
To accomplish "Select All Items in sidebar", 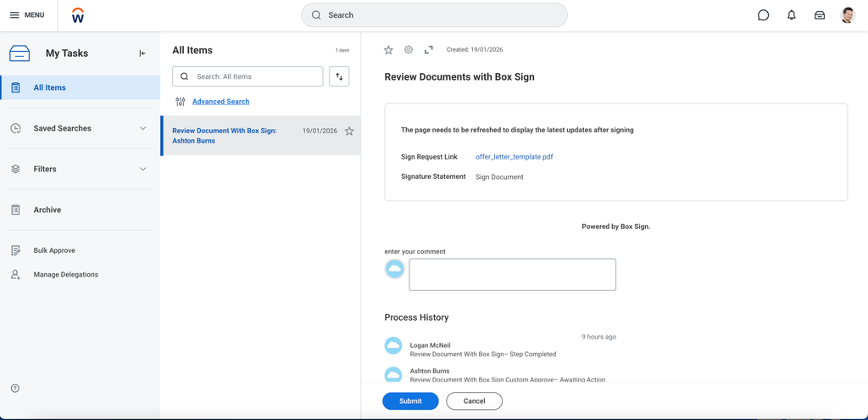I will (49, 87).
